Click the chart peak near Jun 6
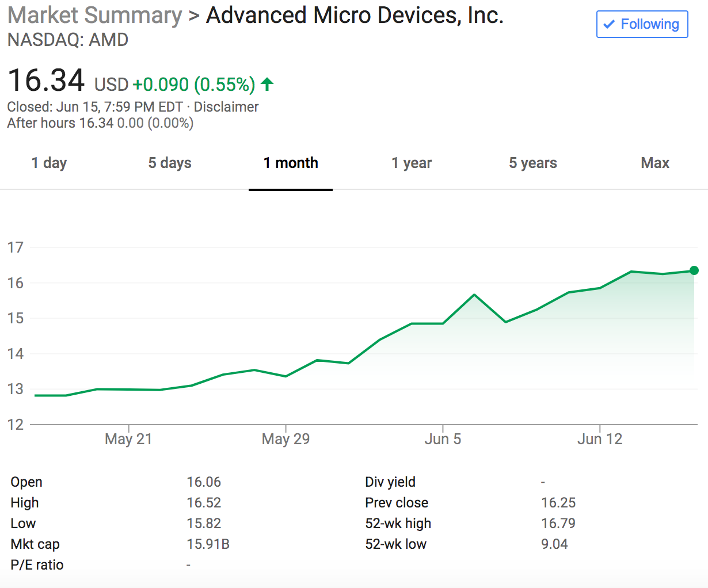The image size is (708, 588). (474, 295)
